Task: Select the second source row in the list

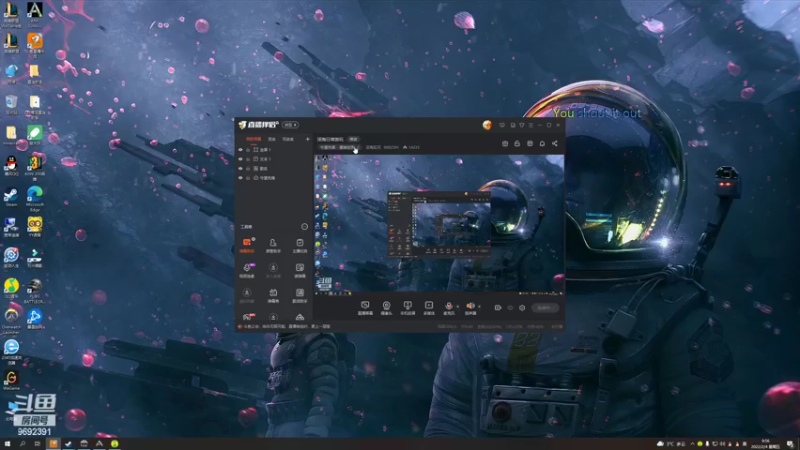Action: point(274,159)
